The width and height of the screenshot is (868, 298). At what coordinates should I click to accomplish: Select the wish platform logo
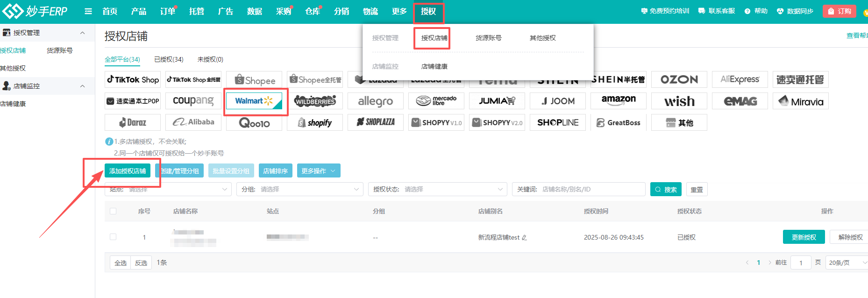pyautogui.click(x=679, y=101)
